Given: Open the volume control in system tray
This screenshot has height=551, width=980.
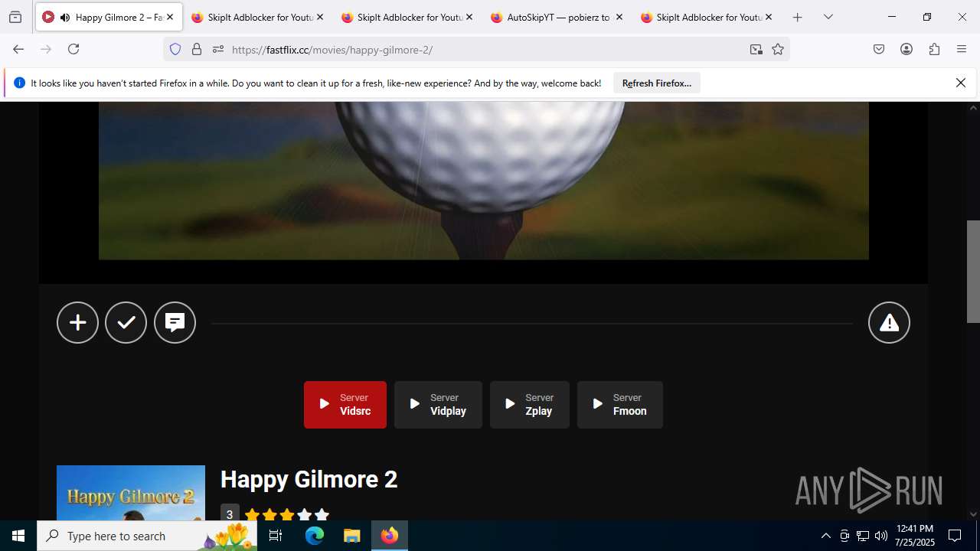Looking at the screenshot, I should click(881, 536).
